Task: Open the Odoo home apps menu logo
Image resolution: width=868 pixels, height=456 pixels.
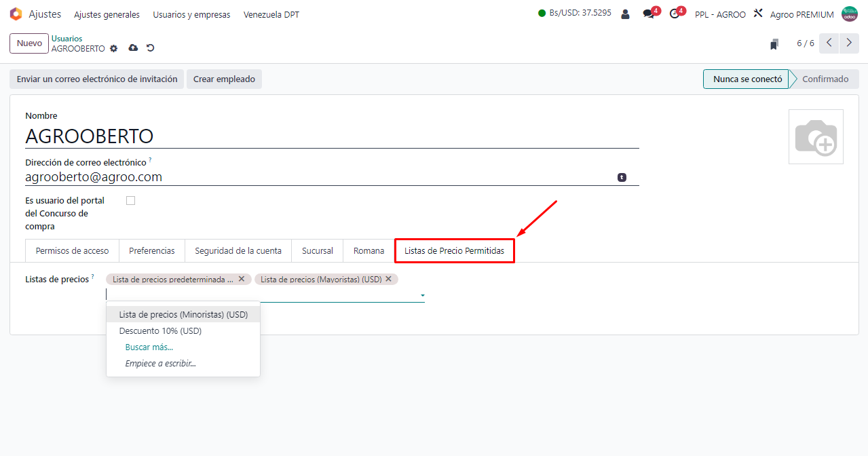Action: 16,14
